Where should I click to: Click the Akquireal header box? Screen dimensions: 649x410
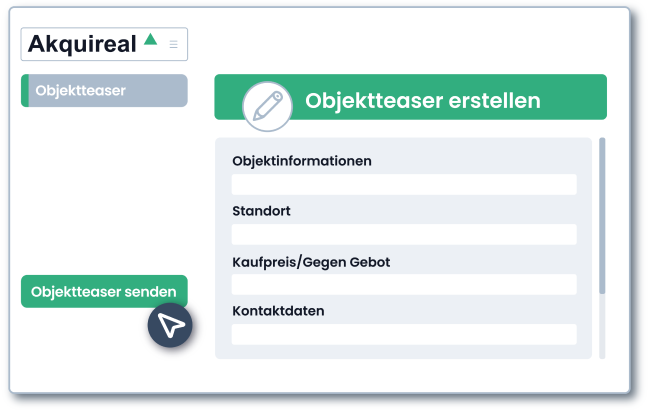pyautogui.click(x=104, y=44)
